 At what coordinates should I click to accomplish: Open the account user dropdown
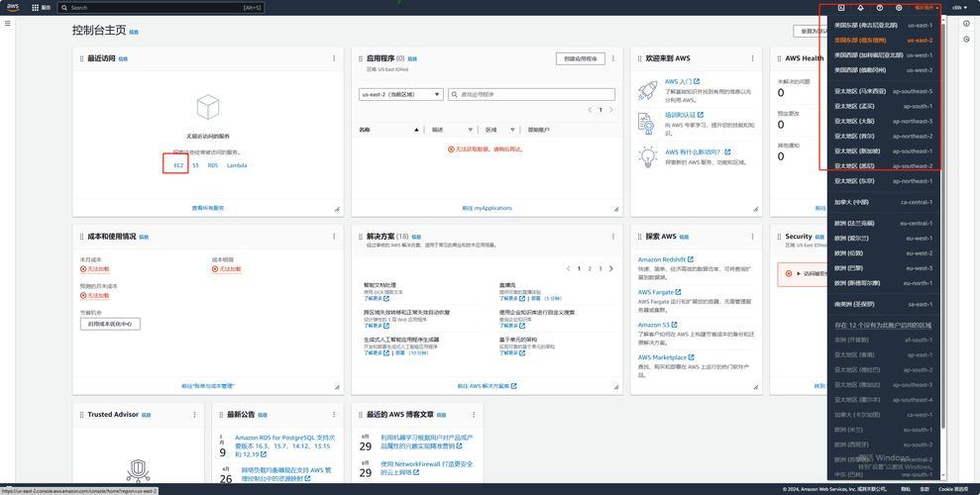(960, 7)
